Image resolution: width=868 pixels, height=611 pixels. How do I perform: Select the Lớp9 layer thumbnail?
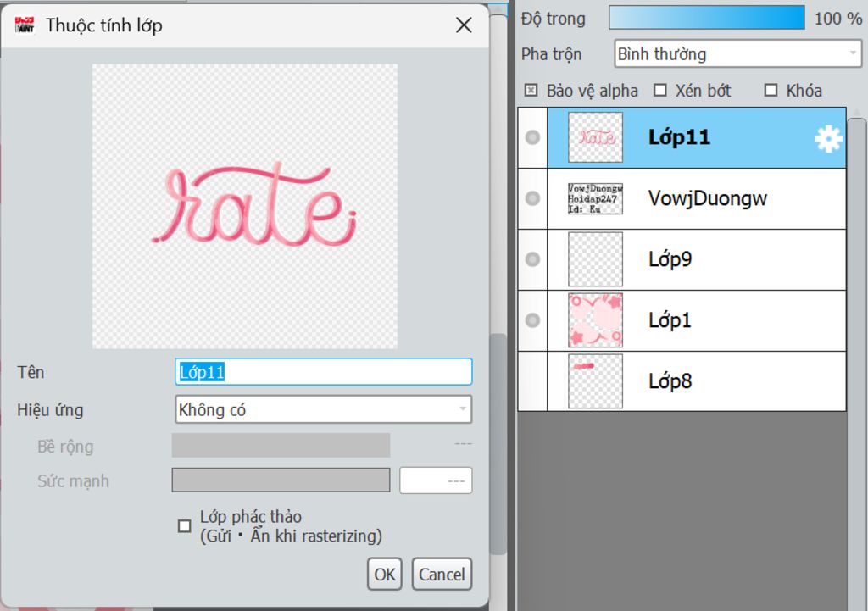pyautogui.click(x=596, y=259)
